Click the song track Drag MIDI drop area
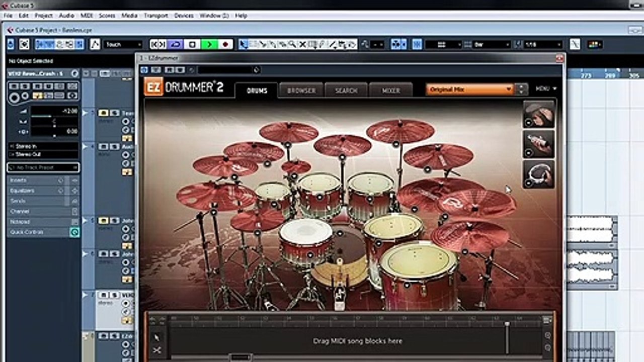Image resolution: width=644 pixels, height=362 pixels. point(357,341)
